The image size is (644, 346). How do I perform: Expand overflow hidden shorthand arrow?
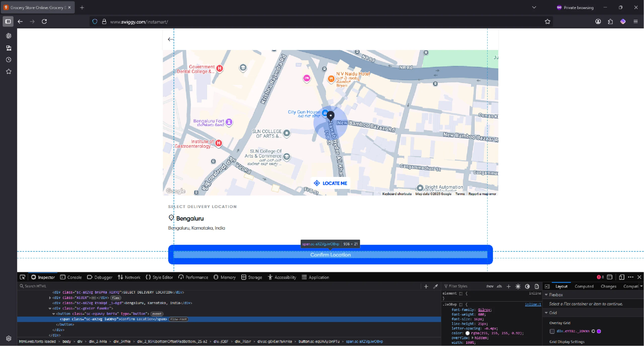click(473, 338)
